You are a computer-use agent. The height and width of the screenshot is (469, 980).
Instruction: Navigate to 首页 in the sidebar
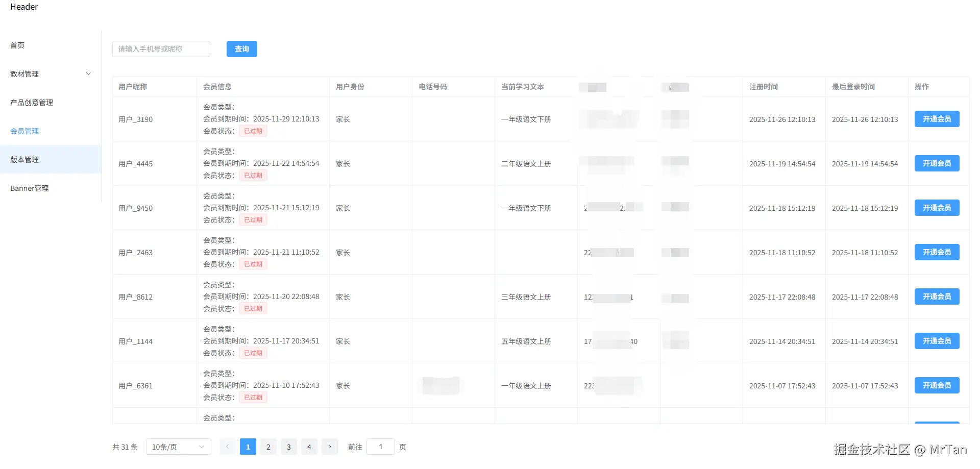[17, 45]
